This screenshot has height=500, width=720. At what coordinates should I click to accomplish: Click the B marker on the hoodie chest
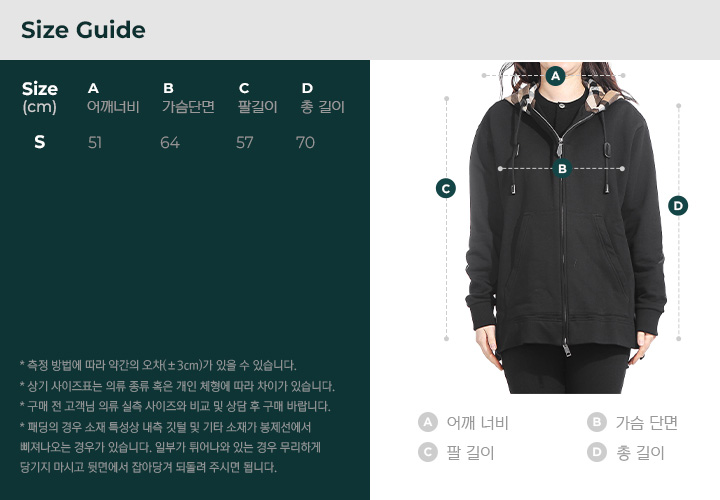click(x=562, y=169)
